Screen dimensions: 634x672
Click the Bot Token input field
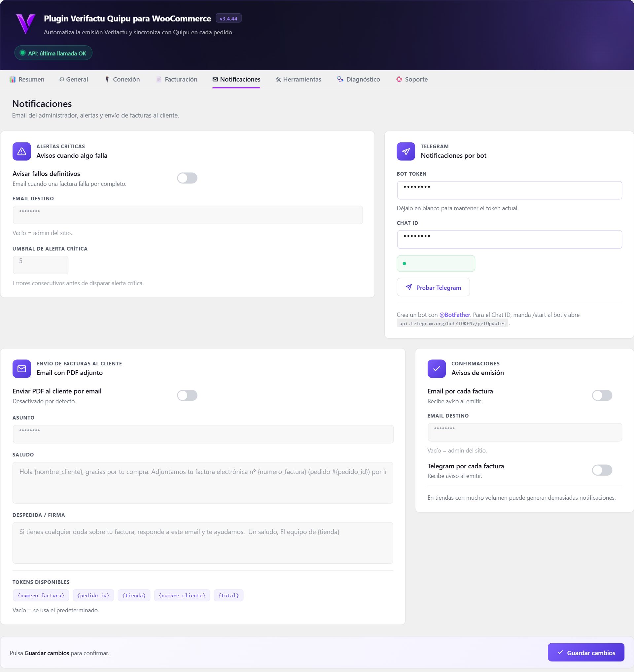click(509, 190)
